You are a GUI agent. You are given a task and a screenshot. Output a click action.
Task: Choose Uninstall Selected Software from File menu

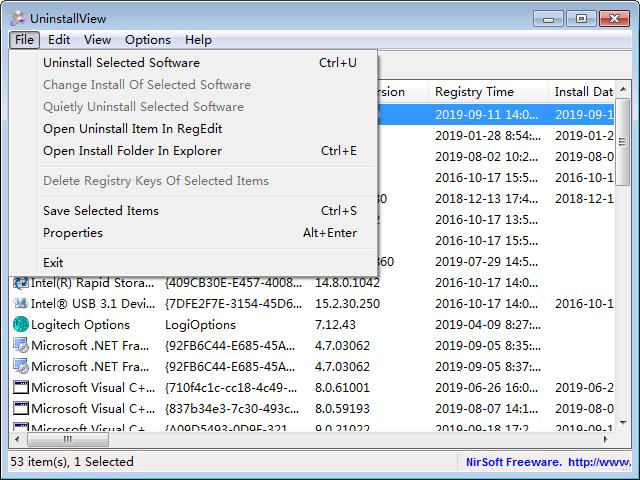[x=121, y=63]
